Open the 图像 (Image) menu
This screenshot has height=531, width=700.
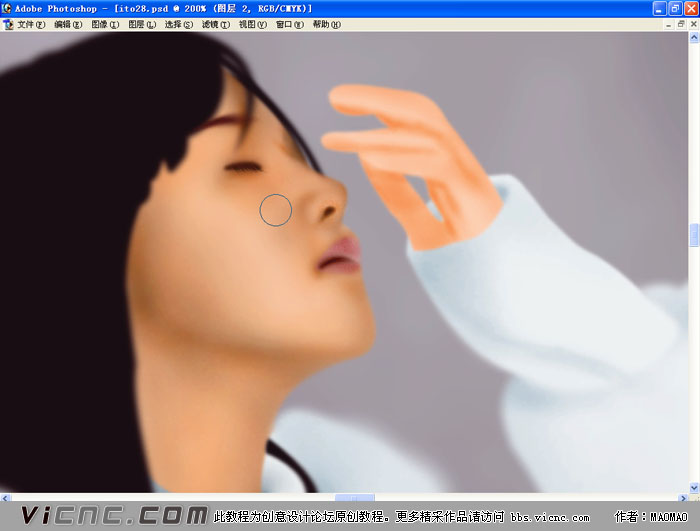tap(105, 25)
